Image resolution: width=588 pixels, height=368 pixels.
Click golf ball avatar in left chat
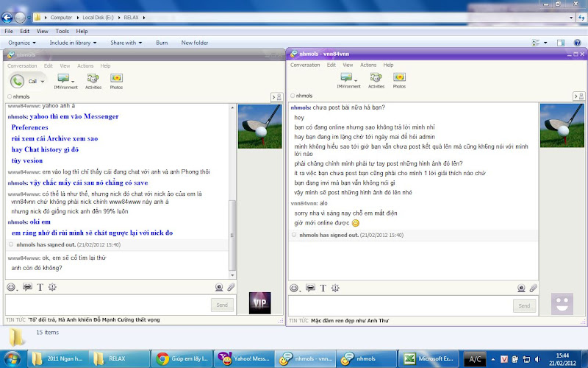[x=260, y=127]
